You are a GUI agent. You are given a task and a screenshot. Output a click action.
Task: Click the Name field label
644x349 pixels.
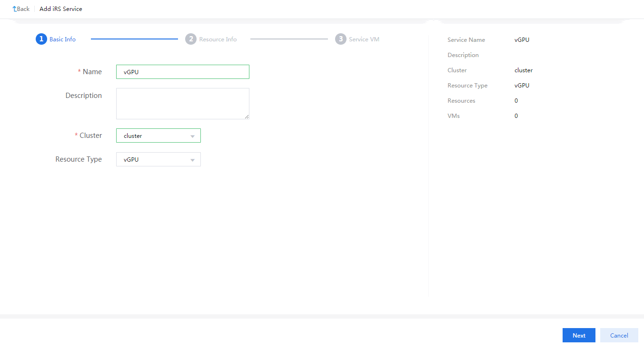pos(92,72)
